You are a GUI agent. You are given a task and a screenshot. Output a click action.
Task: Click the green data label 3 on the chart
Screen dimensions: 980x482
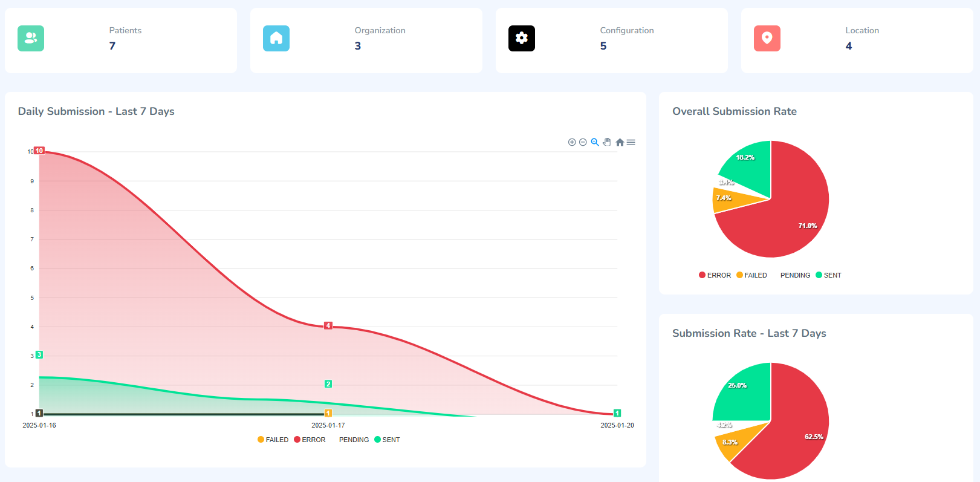(39, 354)
